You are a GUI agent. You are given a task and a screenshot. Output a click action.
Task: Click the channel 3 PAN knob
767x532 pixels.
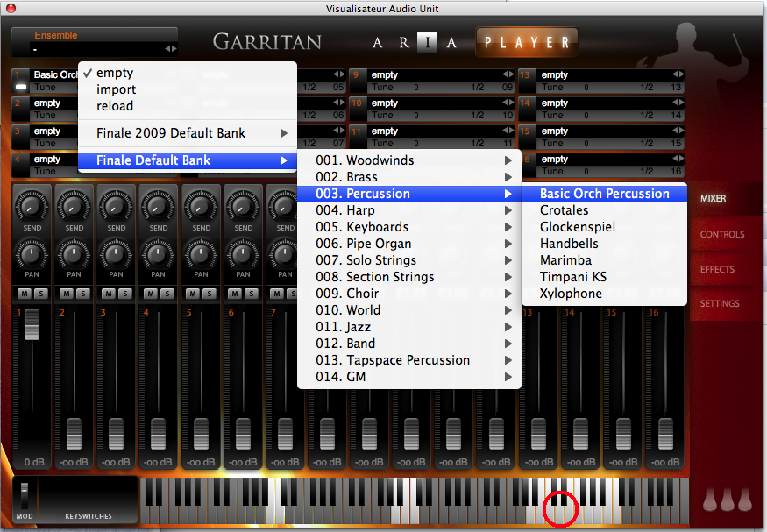coord(117,255)
